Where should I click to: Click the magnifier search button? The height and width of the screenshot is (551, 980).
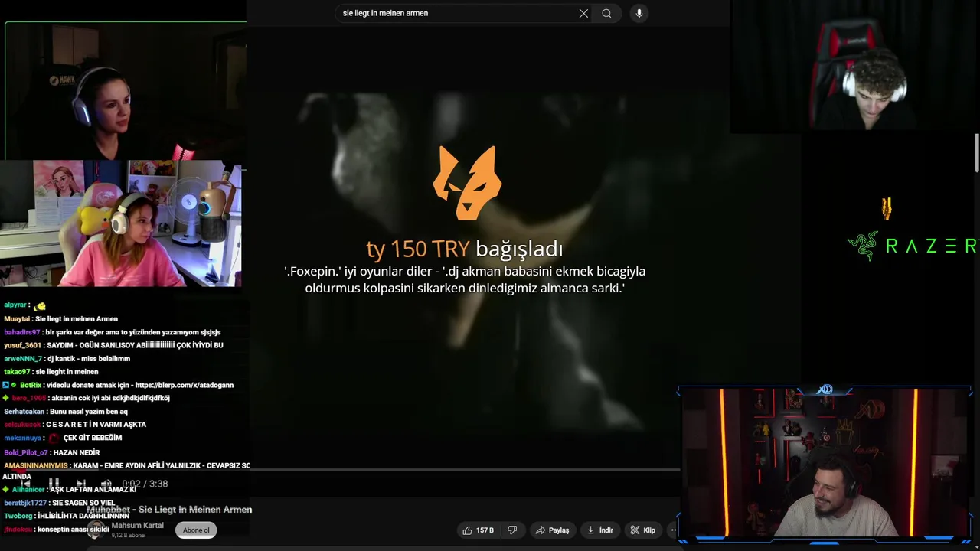point(606,13)
